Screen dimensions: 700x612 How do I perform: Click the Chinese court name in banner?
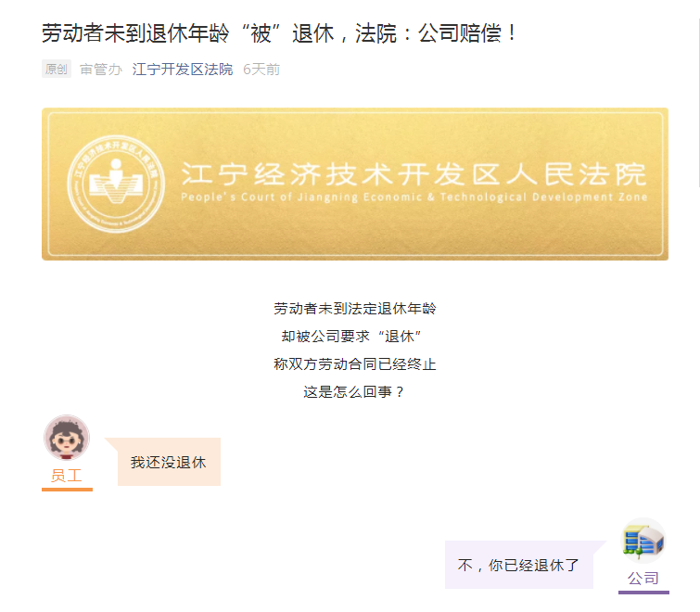[414, 173]
